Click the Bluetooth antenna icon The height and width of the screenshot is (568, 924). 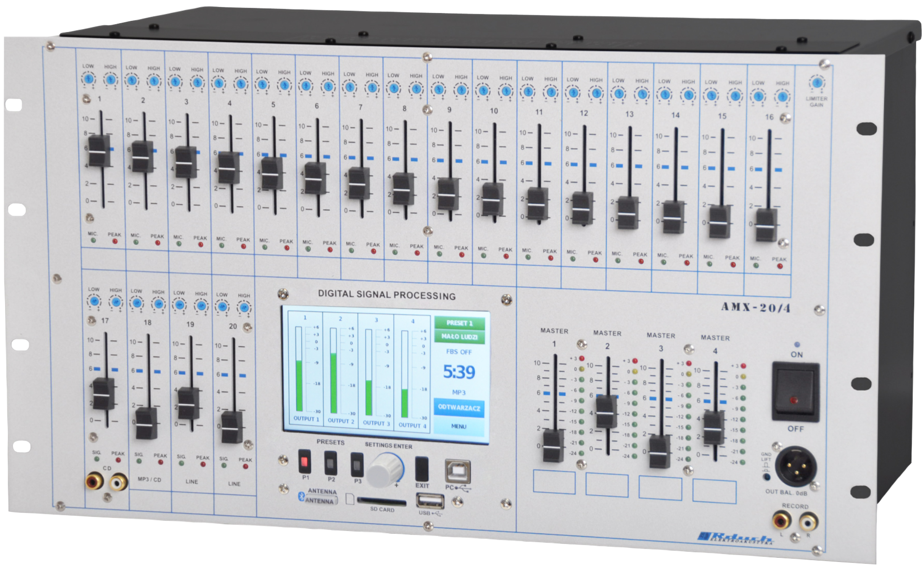tap(301, 497)
